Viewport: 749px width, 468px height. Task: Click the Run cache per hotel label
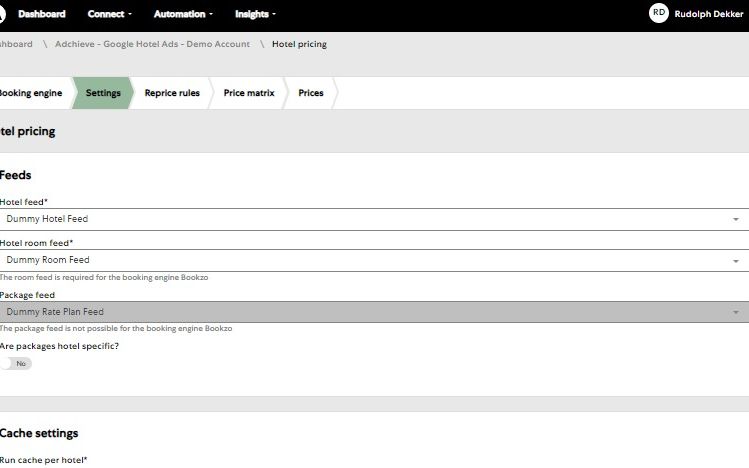coord(43,460)
